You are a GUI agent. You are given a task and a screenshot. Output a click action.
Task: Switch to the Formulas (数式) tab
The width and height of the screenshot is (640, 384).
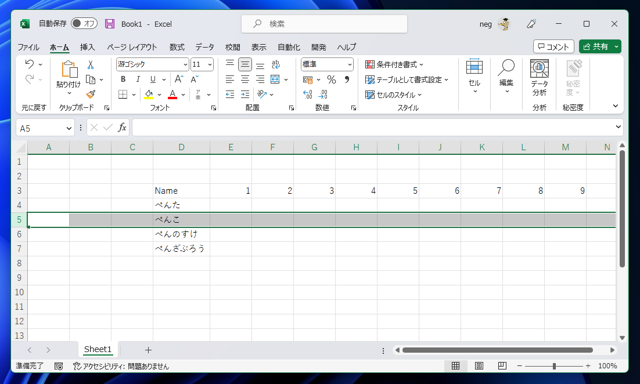pyautogui.click(x=177, y=47)
